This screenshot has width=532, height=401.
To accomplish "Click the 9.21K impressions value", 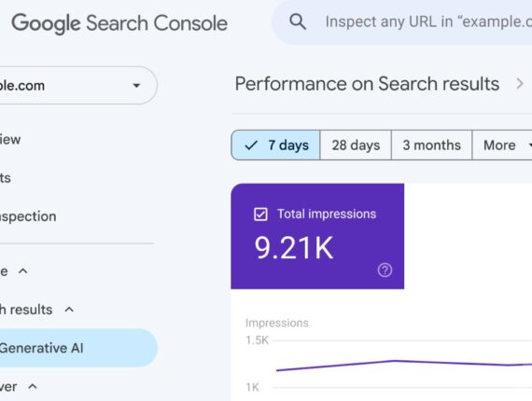I will click(x=294, y=248).
